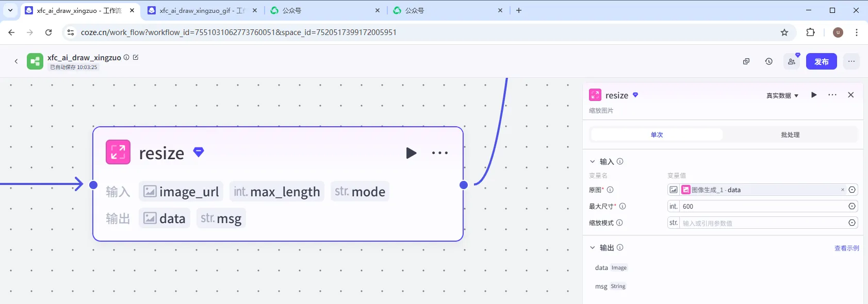This screenshot has height=304, width=868.
Task: Select the max_length input chip on node
Action: (277, 192)
